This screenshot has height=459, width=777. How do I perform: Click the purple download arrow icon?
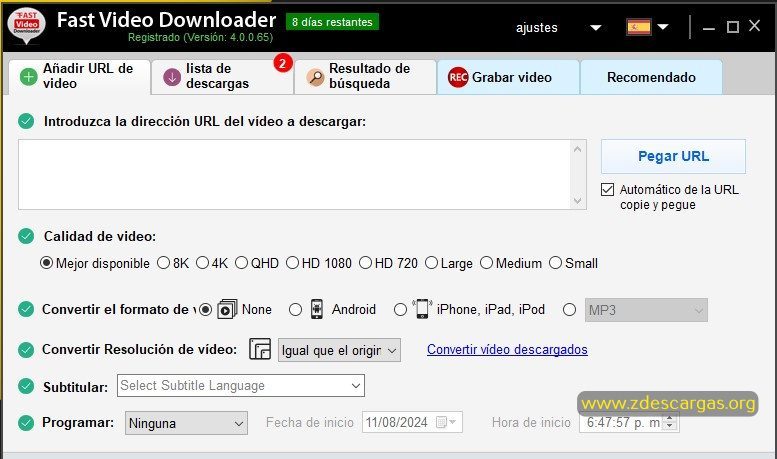coord(172,77)
